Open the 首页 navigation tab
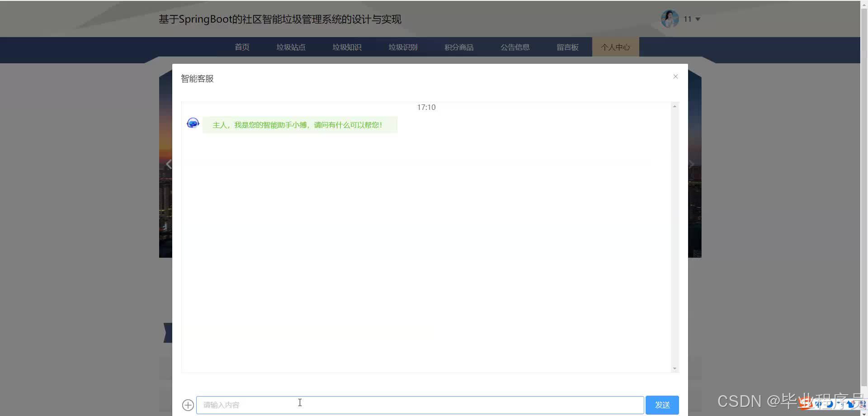 point(242,47)
